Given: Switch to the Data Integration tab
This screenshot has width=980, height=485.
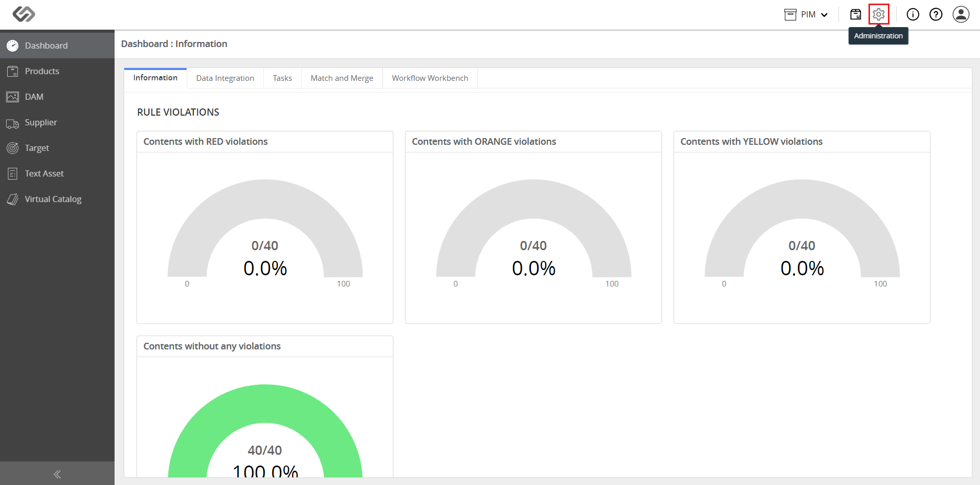Looking at the screenshot, I should (x=225, y=78).
